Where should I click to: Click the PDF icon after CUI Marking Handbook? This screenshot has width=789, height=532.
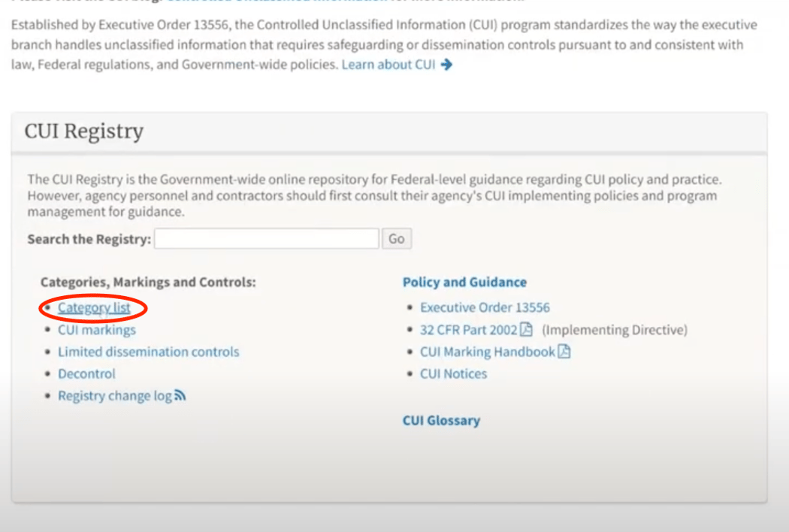564,351
